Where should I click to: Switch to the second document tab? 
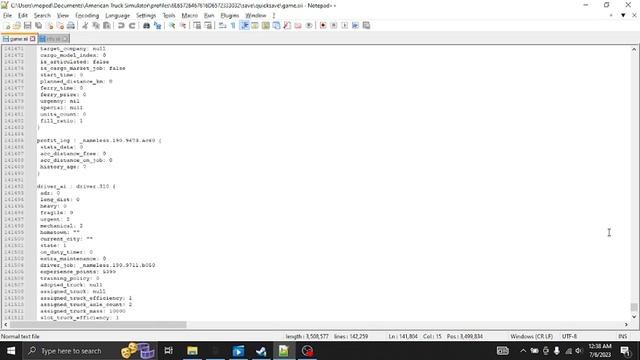pos(54,39)
